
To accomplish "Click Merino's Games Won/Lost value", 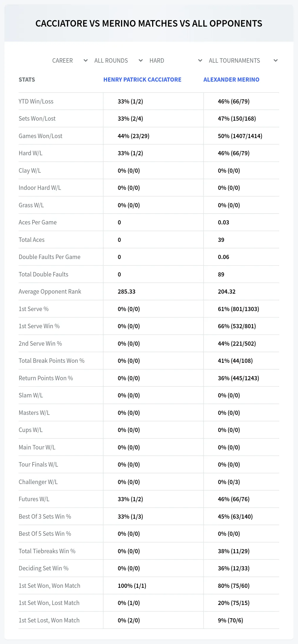I will [240, 136].
